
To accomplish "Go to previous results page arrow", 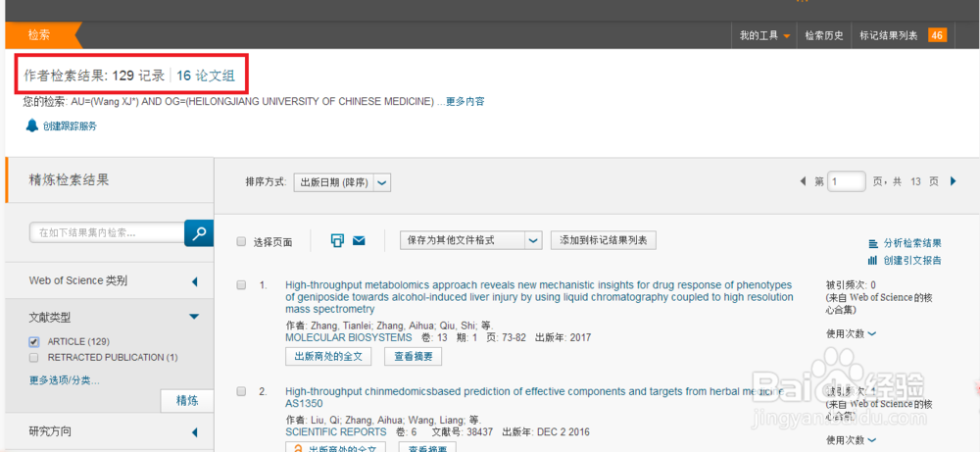I will pyautogui.click(x=804, y=181).
